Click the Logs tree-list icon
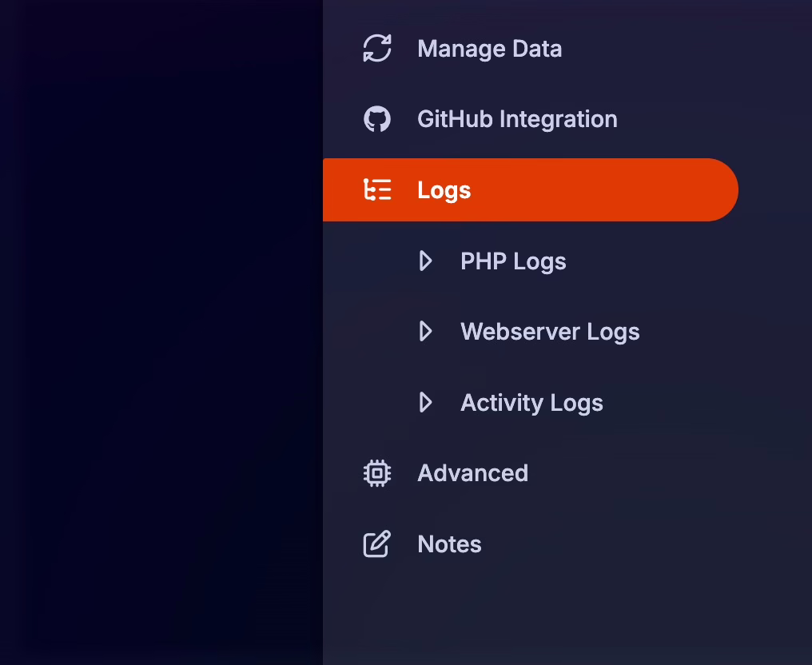This screenshot has width=812, height=665. coord(377,190)
